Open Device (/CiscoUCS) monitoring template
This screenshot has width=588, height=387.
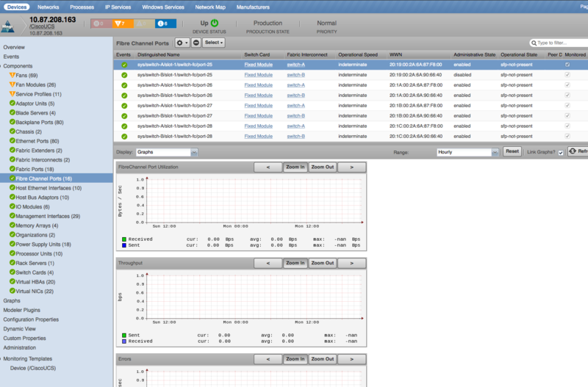(x=33, y=368)
